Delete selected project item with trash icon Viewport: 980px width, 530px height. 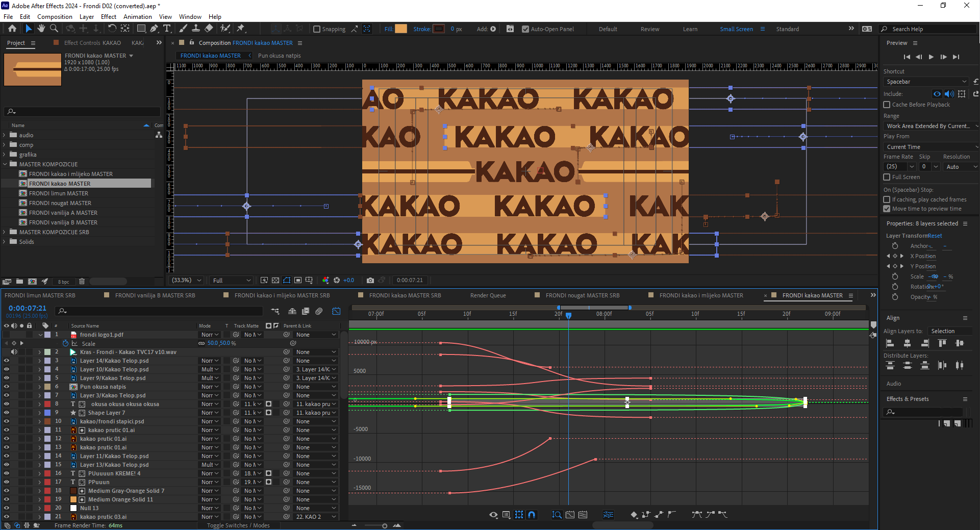click(82, 281)
